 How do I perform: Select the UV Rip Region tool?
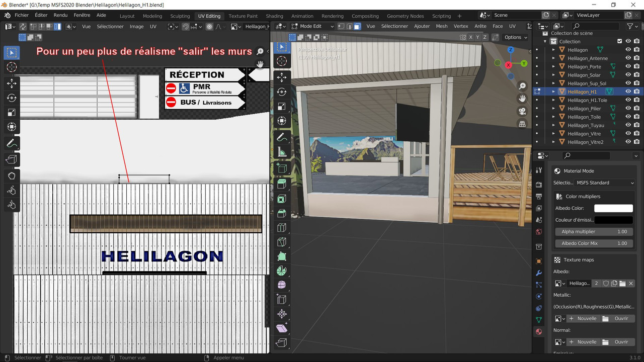point(12,159)
